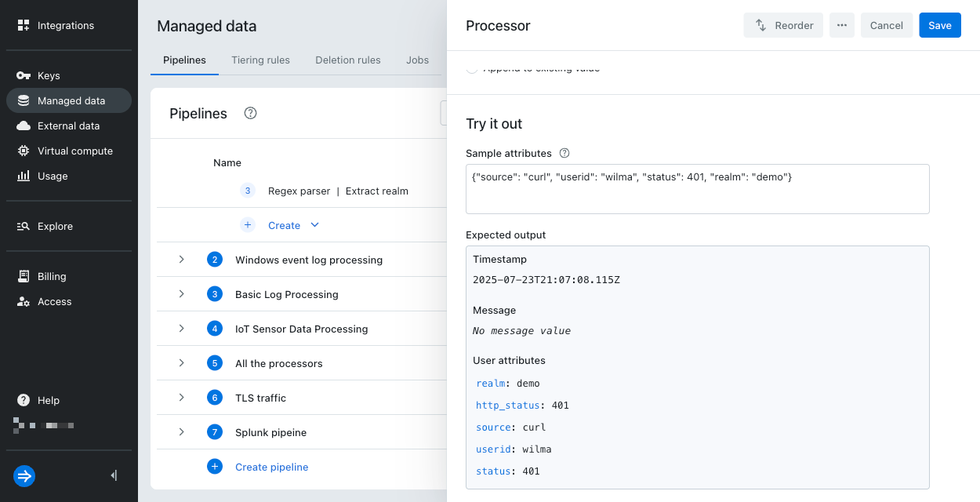Screen dimensions: 980x502
Task: Click the Managed data database icon
Action: [24, 100]
